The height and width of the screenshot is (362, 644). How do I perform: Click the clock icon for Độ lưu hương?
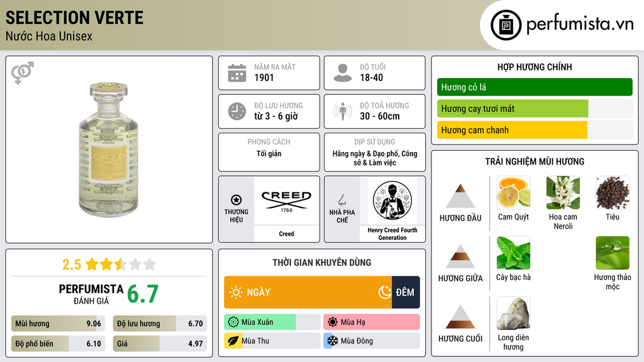click(x=237, y=111)
